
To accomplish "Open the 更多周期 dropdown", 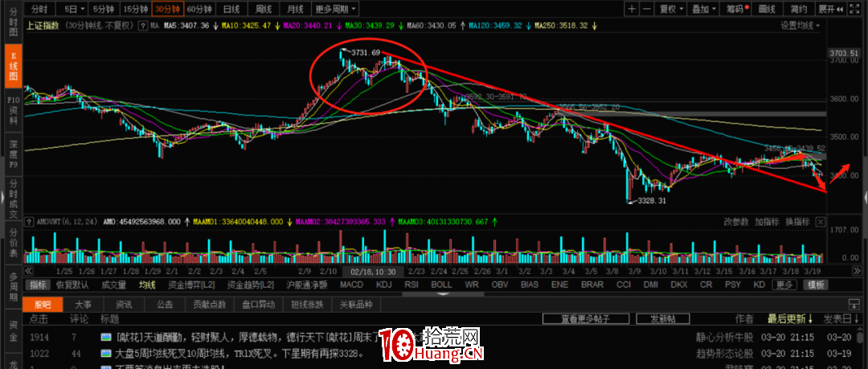I will point(335,9).
